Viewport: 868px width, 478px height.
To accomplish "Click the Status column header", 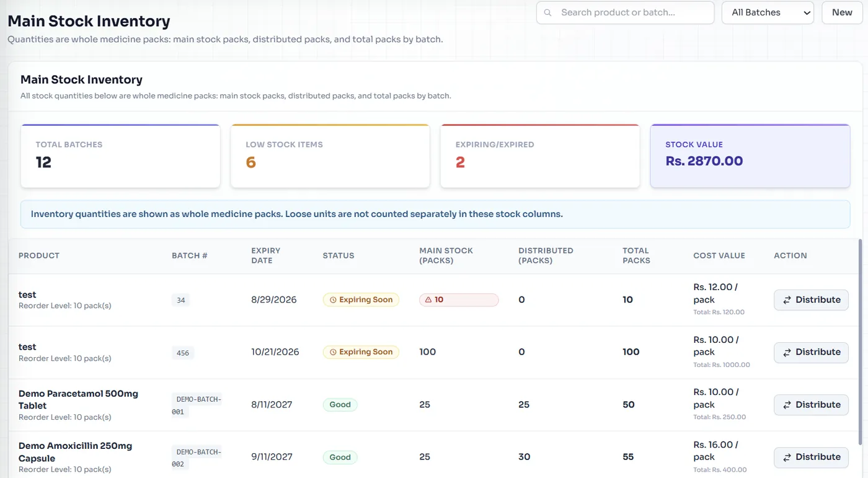I will (x=339, y=255).
